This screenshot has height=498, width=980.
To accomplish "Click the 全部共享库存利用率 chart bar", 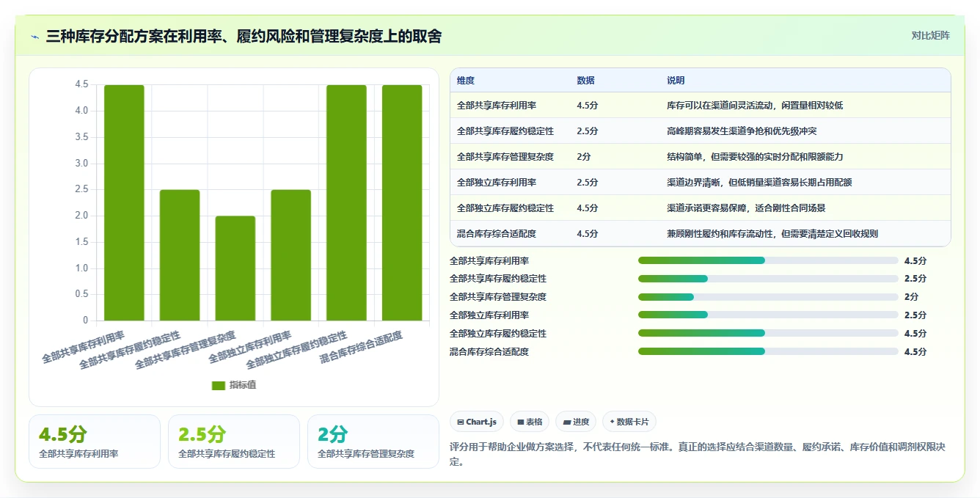I will tap(124, 202).
